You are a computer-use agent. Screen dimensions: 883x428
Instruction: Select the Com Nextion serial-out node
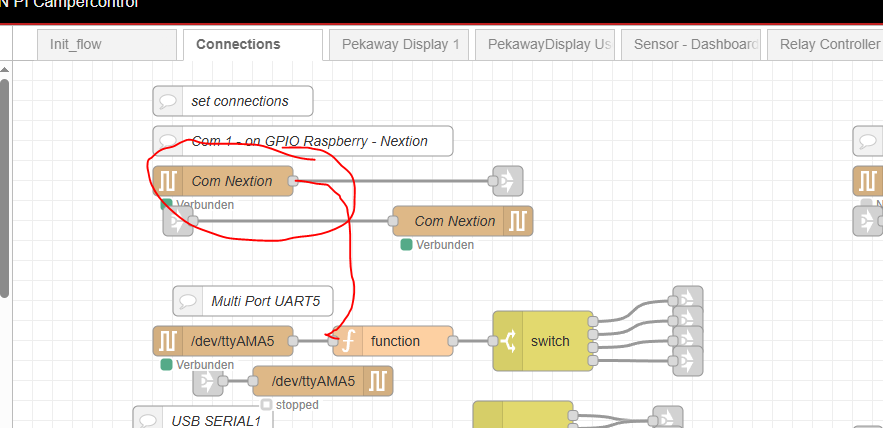pos(462,221)
